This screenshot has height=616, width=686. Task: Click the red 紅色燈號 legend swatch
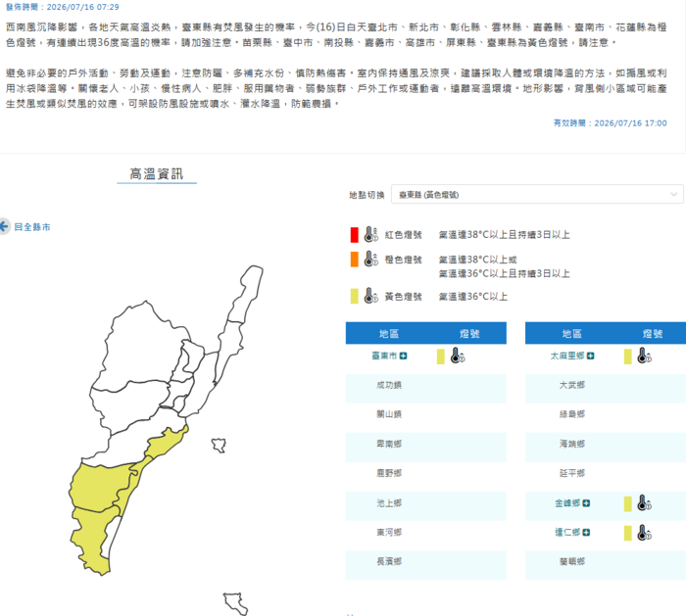click(355, 235)
